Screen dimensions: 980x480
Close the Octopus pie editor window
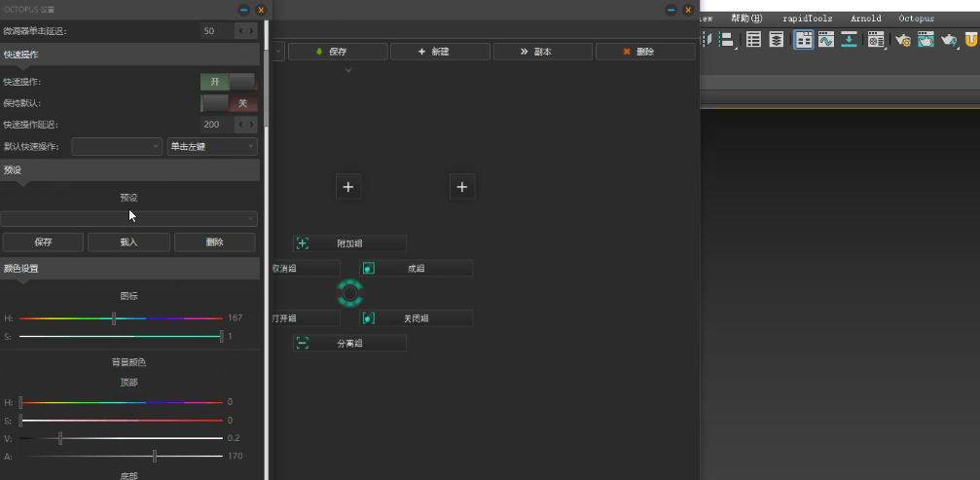click(x=687, y=10)
